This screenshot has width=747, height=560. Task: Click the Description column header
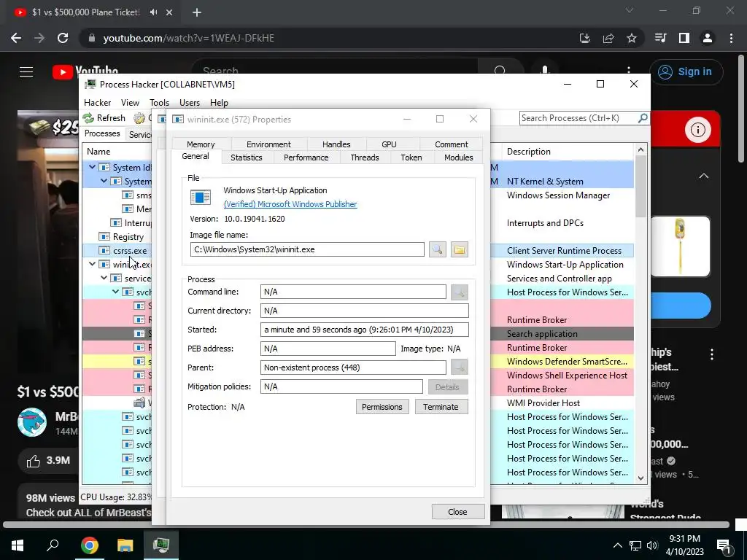pyautogui.click(x=567, y=152)
